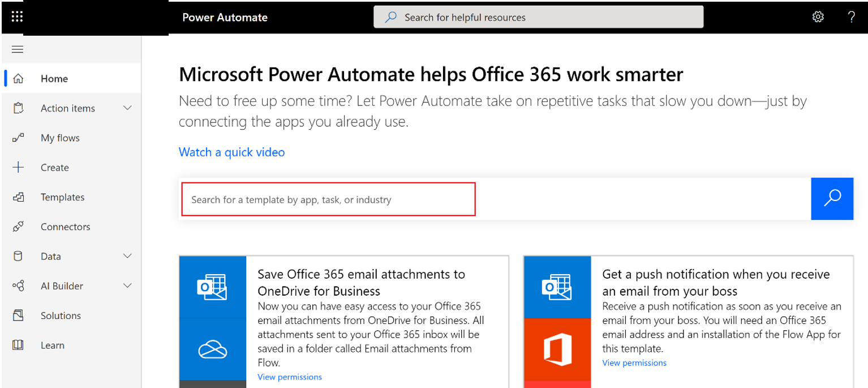Screen dimensions: 868x388
Task: Open My flows in the sidebar
Action: point(71,138)
